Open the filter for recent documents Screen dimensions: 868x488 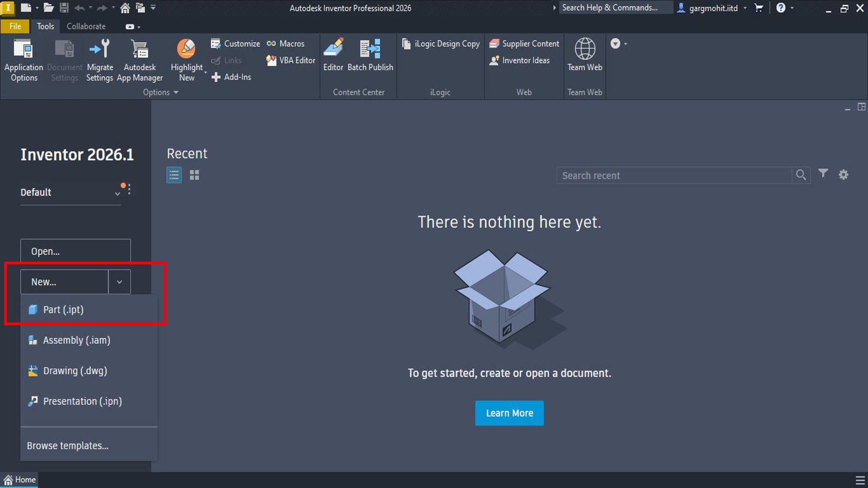(823, 174)
